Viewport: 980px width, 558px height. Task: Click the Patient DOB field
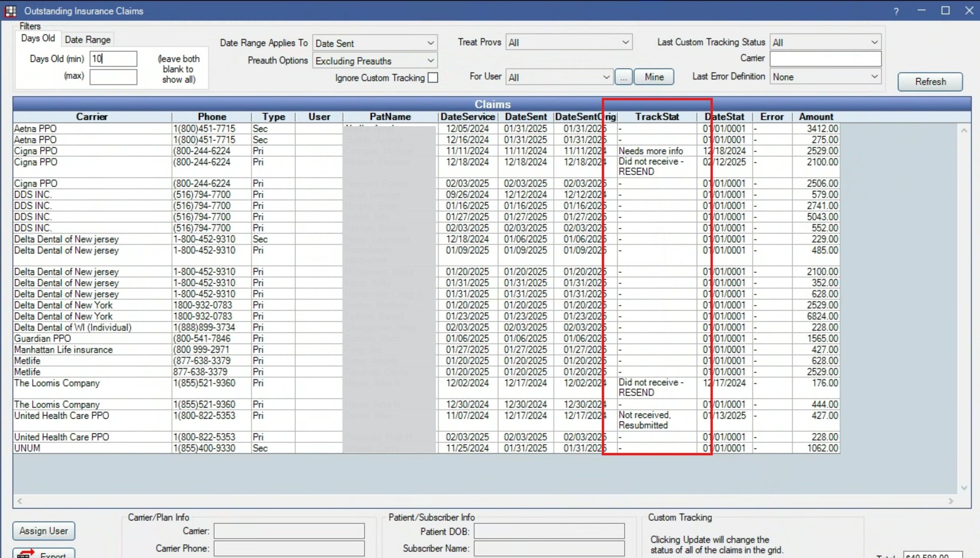pos(549,531)
